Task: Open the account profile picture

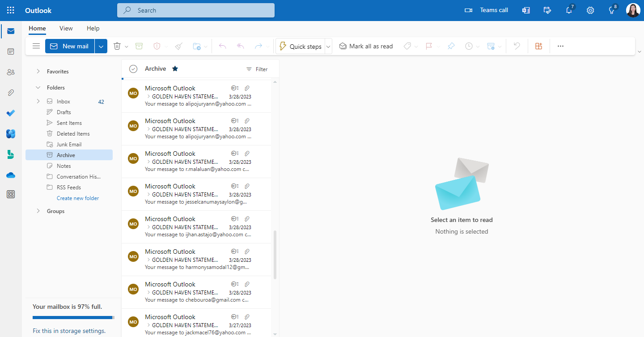Action: coord(633,10)
